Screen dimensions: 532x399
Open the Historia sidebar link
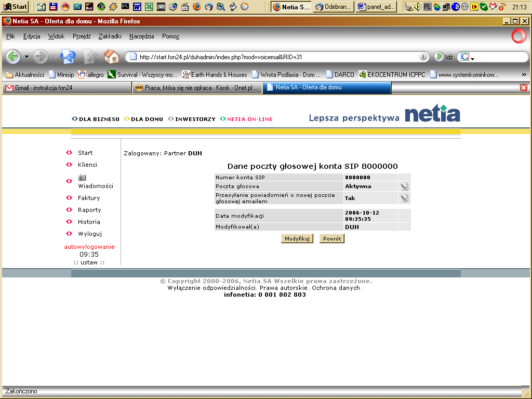(89, 222)
